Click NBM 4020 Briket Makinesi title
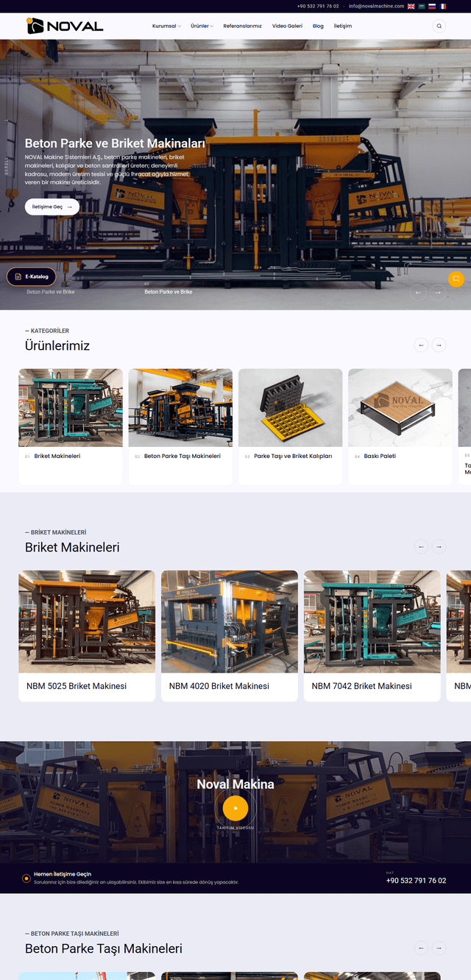This screenshot has width=471, height=980. pyautogui.click(x=219, y=686)
